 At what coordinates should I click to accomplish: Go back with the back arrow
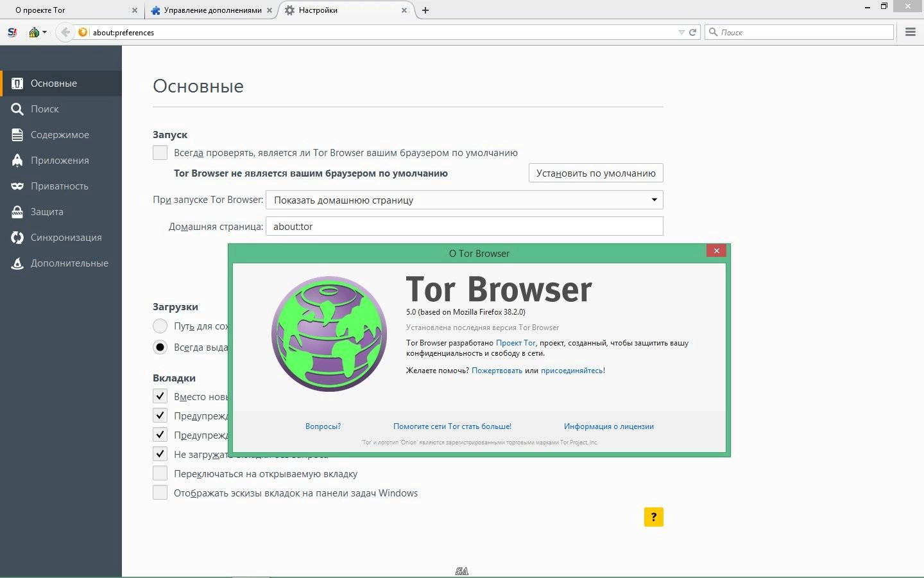pyautogui.click(x=65, y=32)
